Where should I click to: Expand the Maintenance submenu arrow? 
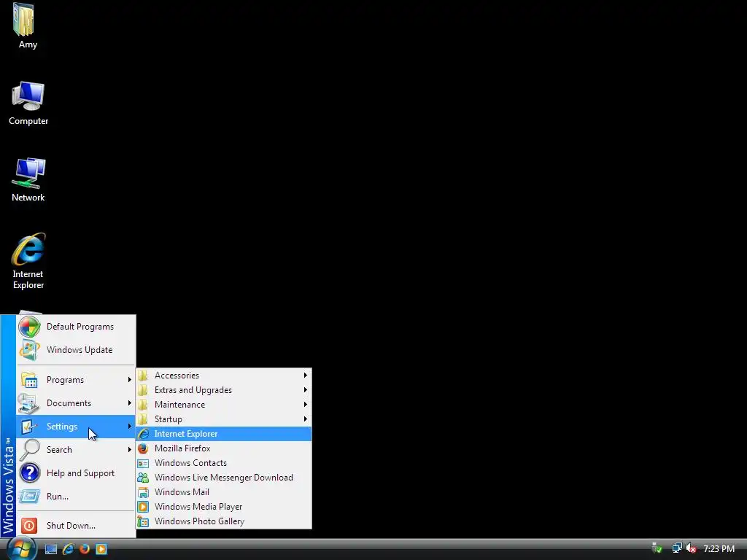click(306, 405)
